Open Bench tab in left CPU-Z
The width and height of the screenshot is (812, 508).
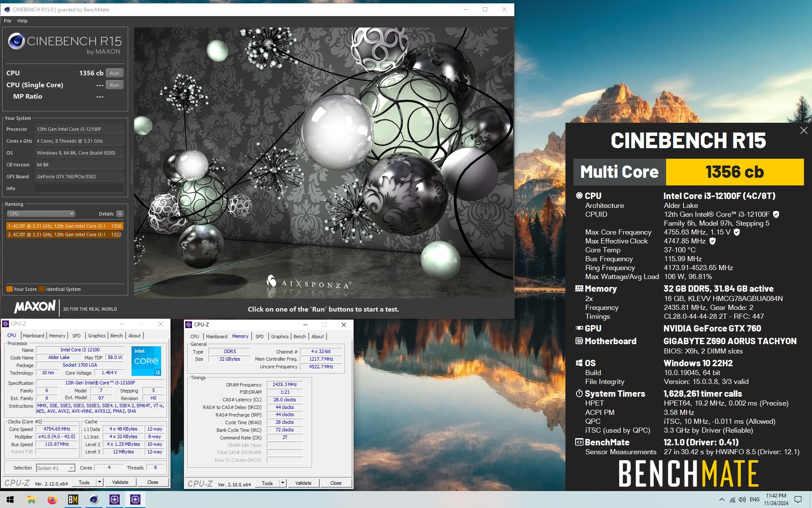(116, 336)
